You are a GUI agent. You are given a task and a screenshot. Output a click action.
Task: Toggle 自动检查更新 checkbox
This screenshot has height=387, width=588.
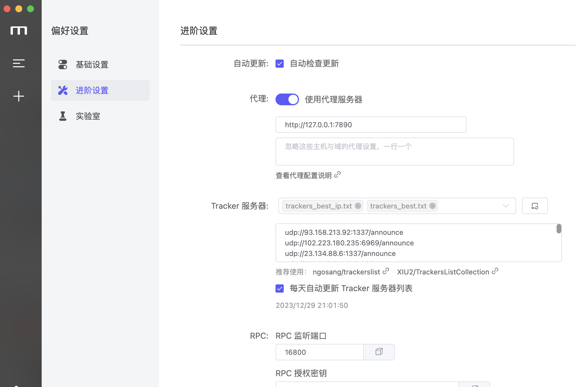pos(280,64)
